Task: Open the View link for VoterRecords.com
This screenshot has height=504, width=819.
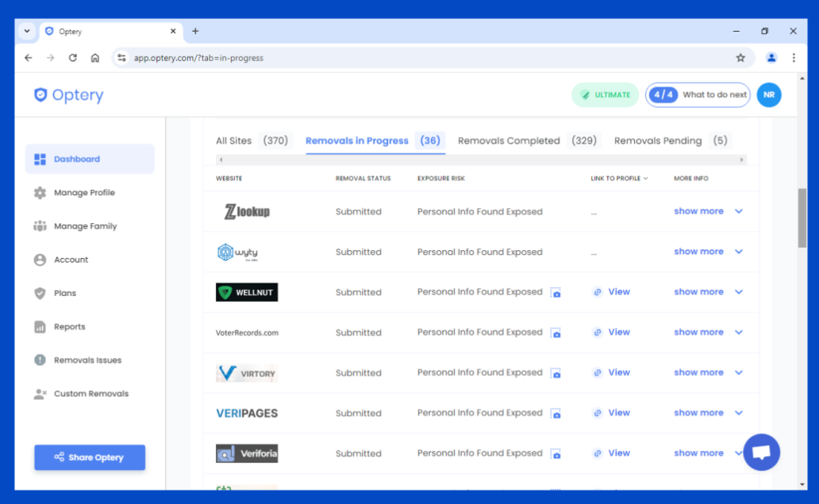Action: pos(618,333)
